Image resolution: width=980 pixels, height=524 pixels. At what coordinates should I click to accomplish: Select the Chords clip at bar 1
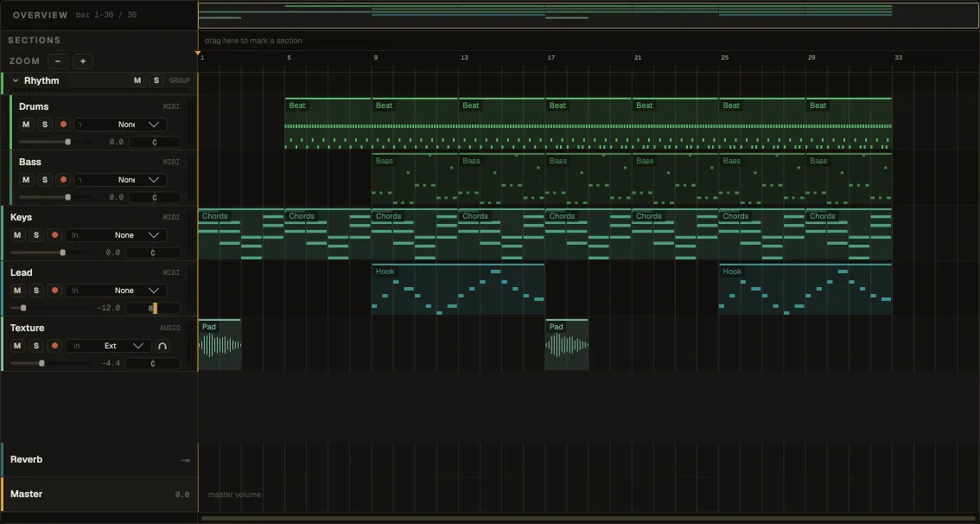tap(241, 233)
